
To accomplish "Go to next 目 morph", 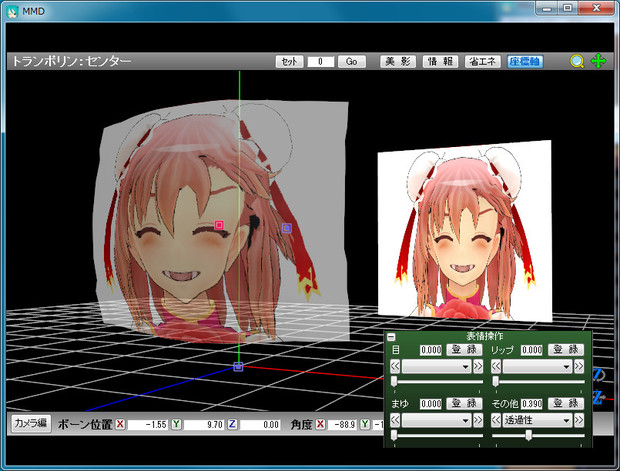I will click(478, 367).
